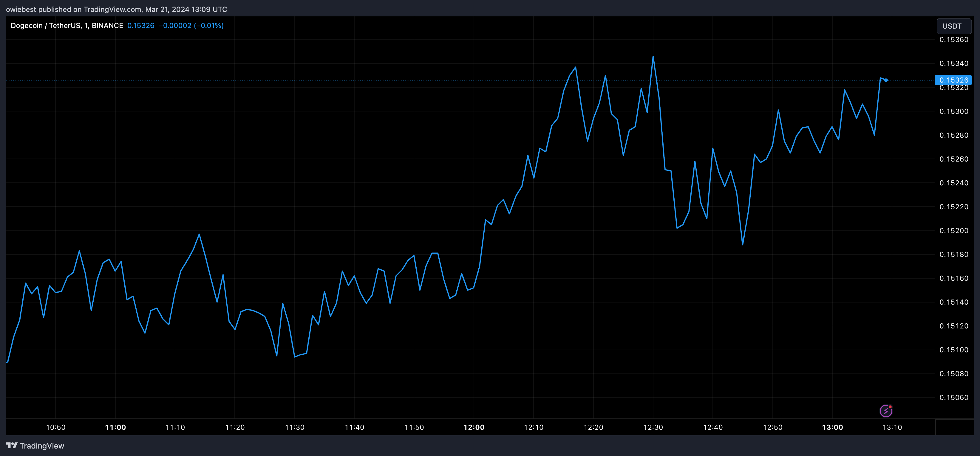This screenshot has height=456, width=980.
Task: Click the blue dot at line end
Action: pos(886,80)
